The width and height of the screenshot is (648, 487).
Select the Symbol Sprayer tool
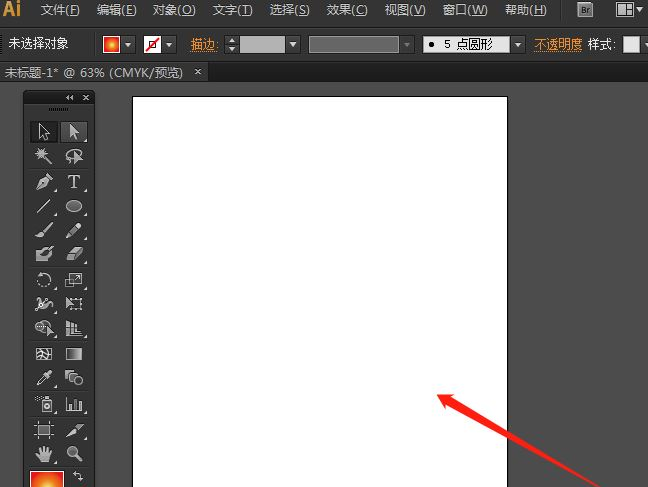coord(44,404)
